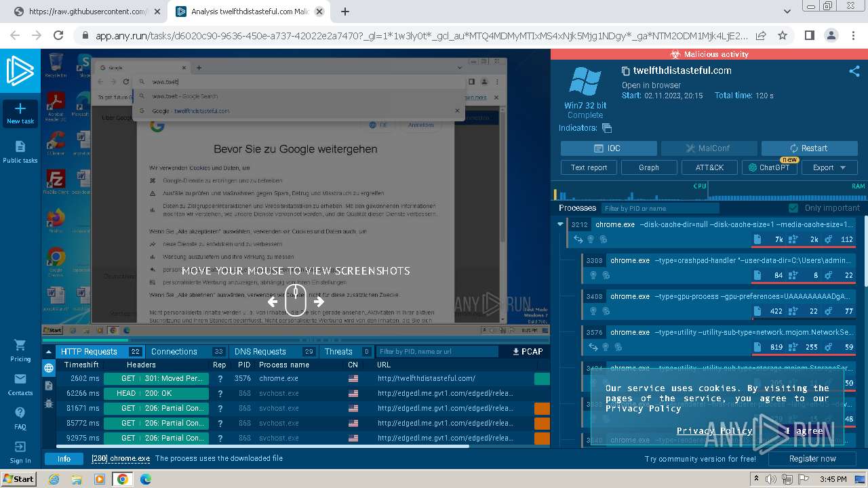Select the process 3576 chrome.exe network utility row

[719, 340]
